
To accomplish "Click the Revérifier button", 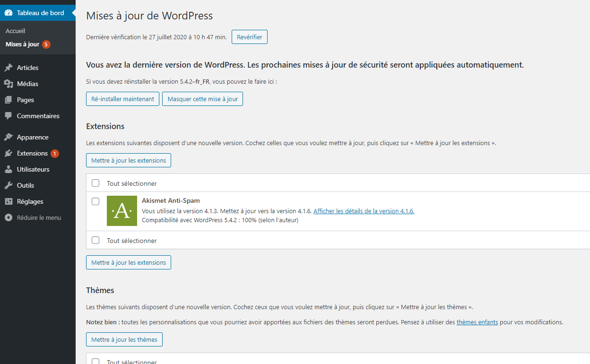I will pyautogui.click(x=250, y=37).
